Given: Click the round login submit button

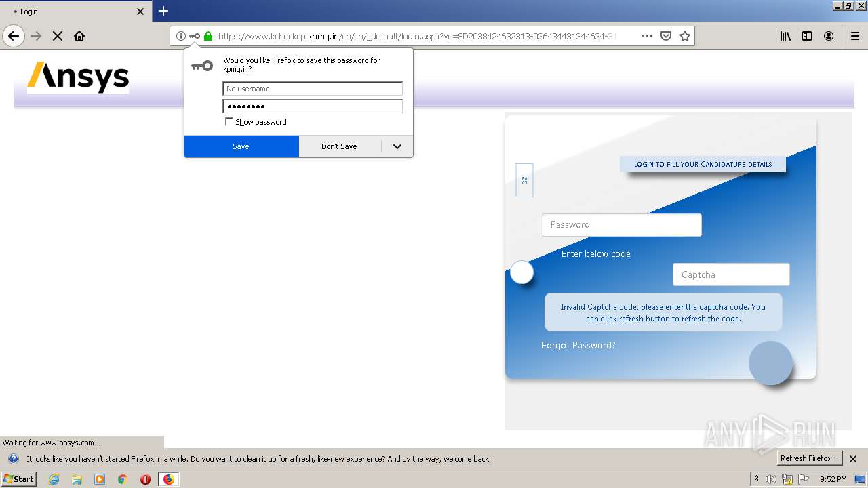Looking at the screenshot, I should (x=770, y=363).
